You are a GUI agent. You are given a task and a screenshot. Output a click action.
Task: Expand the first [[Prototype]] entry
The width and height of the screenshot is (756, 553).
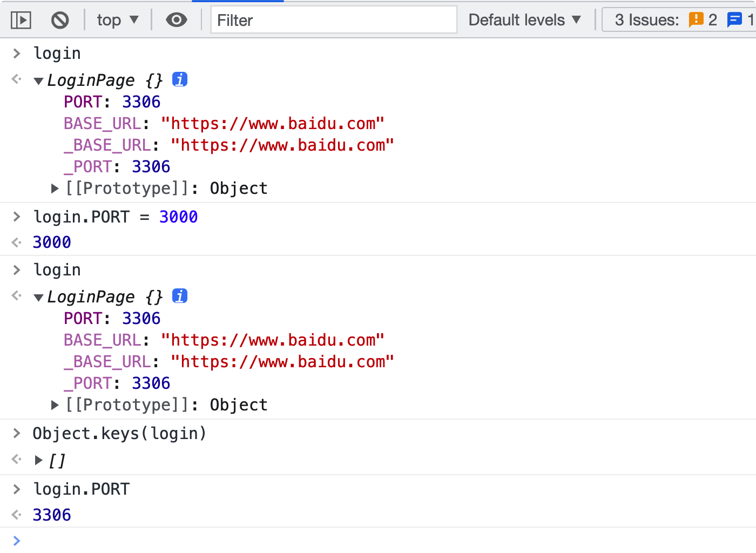pos(55,188)
